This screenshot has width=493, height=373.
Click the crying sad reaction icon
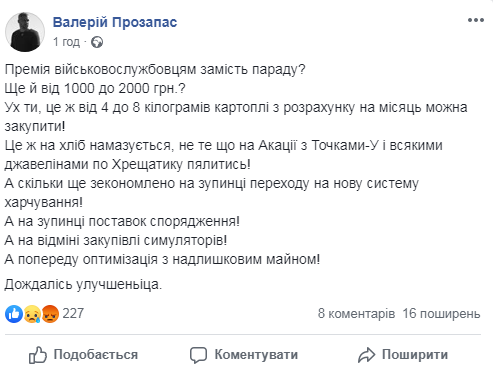(x=32, y=314)
